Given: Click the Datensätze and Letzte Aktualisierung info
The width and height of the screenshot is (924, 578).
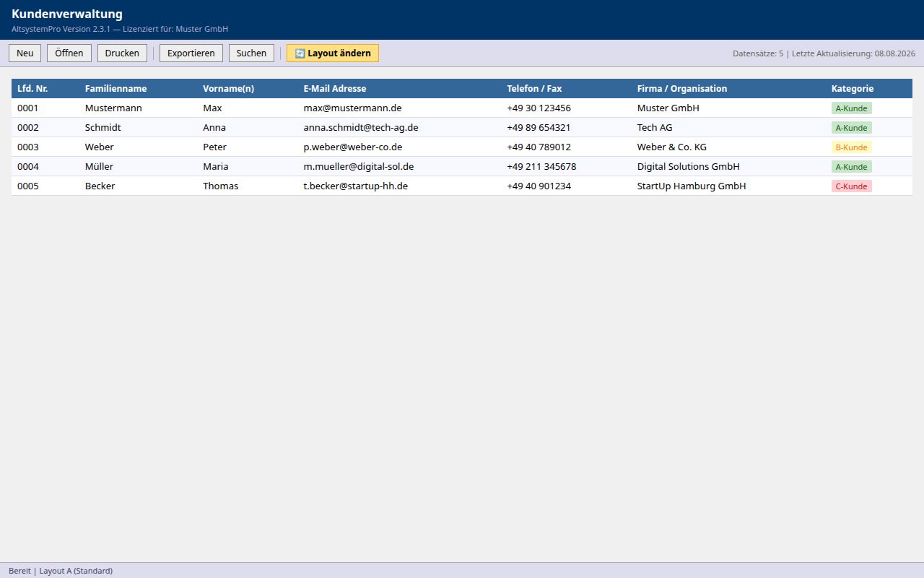Looking at the screenshot, I should pyautogui.click(x=824, y=53).
